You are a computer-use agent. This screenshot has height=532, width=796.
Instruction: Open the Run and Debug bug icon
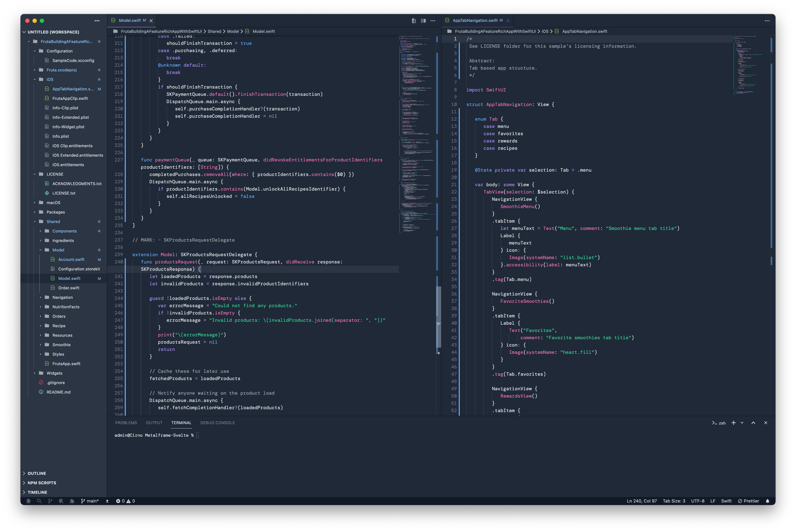tap(61, 501)
